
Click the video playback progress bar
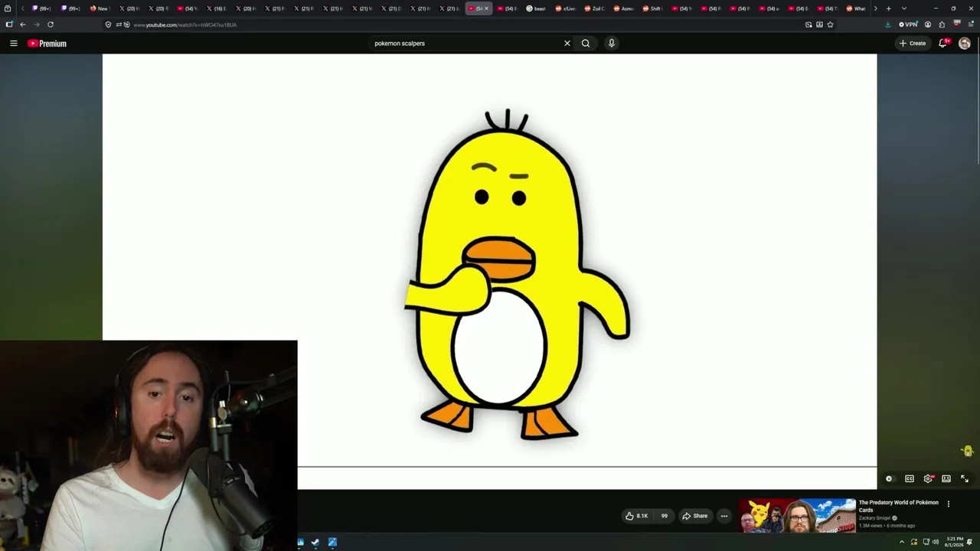(x=587, y=466)
